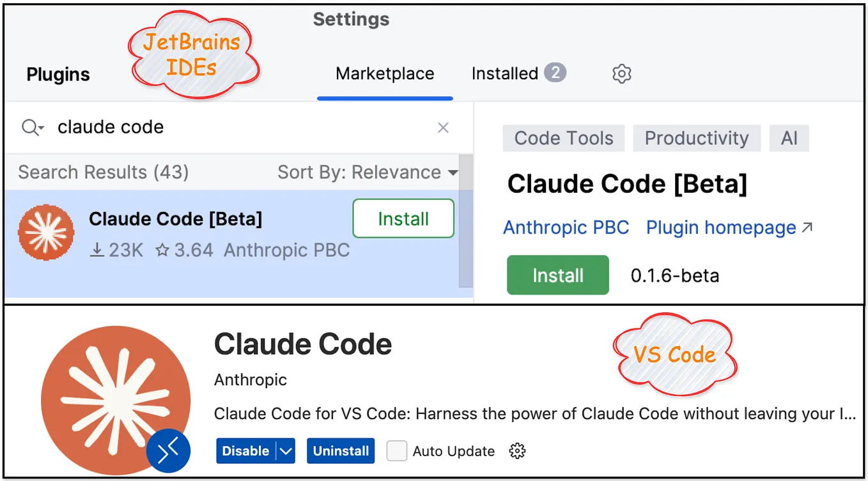Click the external link arrow after Plugin homepage
The height and width of the screenshot is (481, 868).
[x=807, y=226]
